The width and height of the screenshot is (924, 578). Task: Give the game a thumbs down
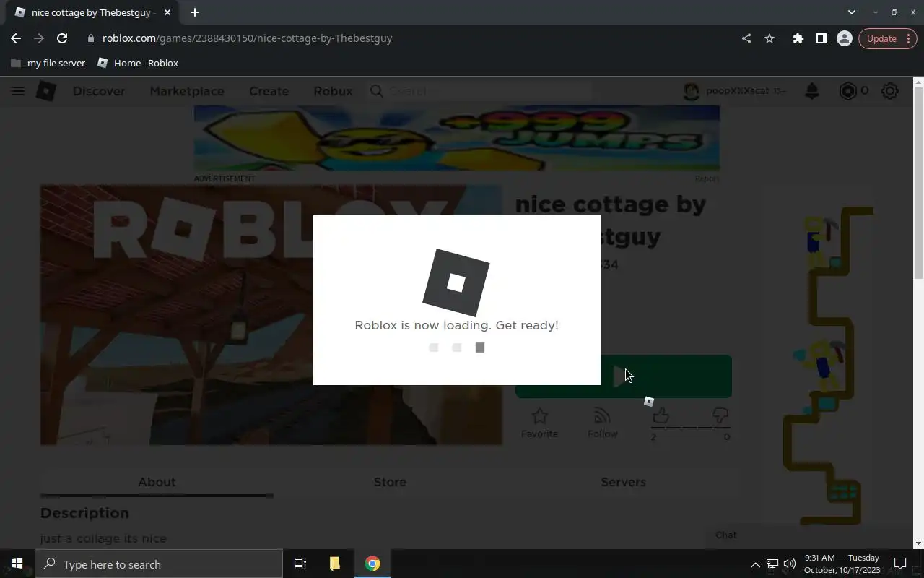(720, 415)
